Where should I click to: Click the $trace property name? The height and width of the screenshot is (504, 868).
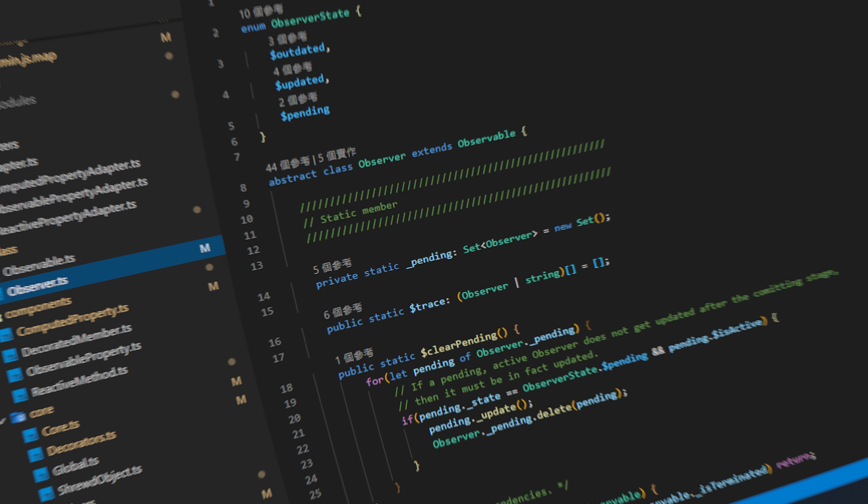click(429, 304)
